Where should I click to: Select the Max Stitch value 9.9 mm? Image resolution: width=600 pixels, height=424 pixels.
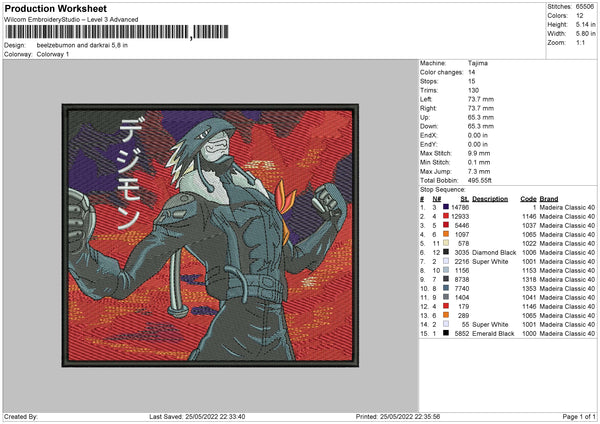tap(479, 153)
